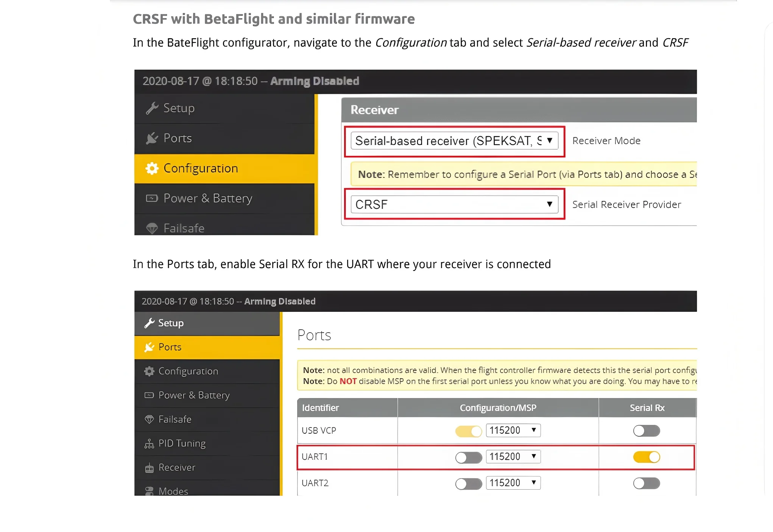Click the Ports plug icon in the Receiver screenshot
Viewport: 773px width, 532px height.
click(152, 138)
